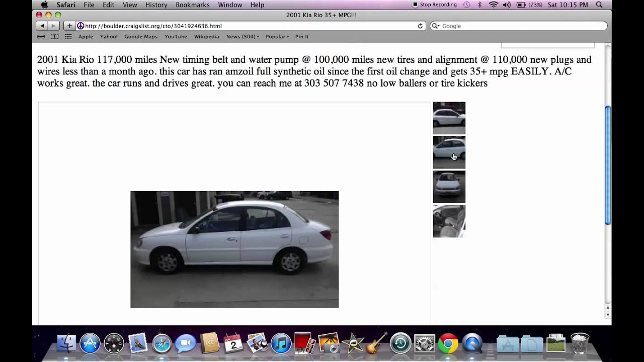Screen dimensions: 644x362
Task: Select the third thumbnail showing car front
Action: click(x=449, y=187)
